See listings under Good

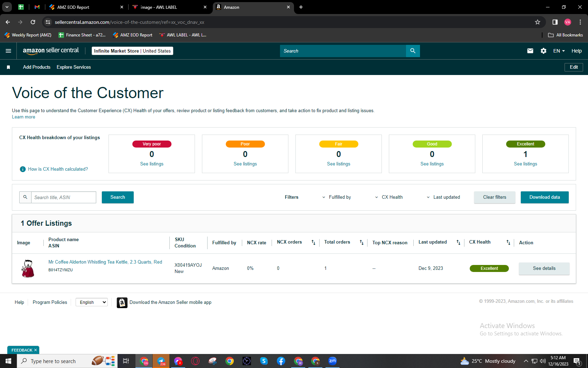click(432, 164)
